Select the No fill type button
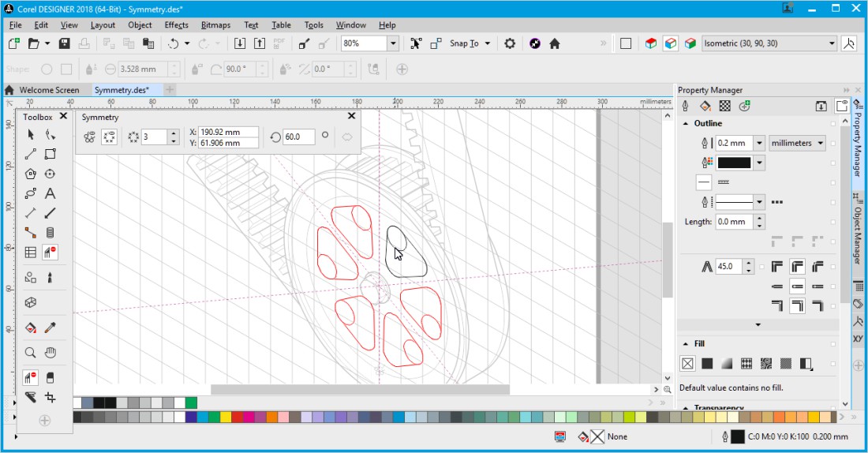This screenshot has width=868, height=453. [687, 363]
